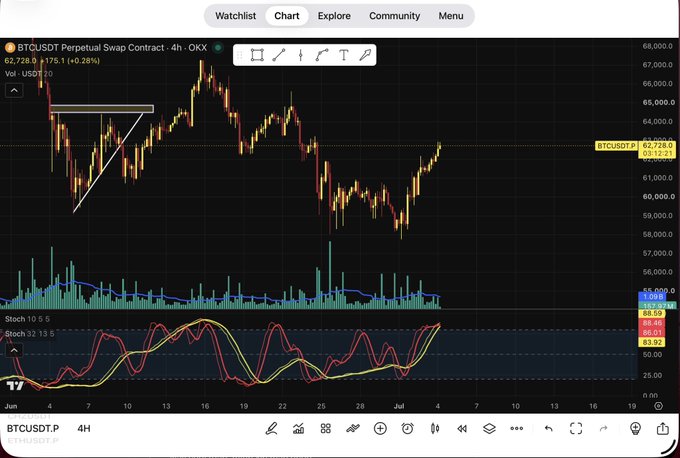Select the curve path drawing tool
Image resolution: width=680 pixels, height=458 pixels.
pos(321,55)
